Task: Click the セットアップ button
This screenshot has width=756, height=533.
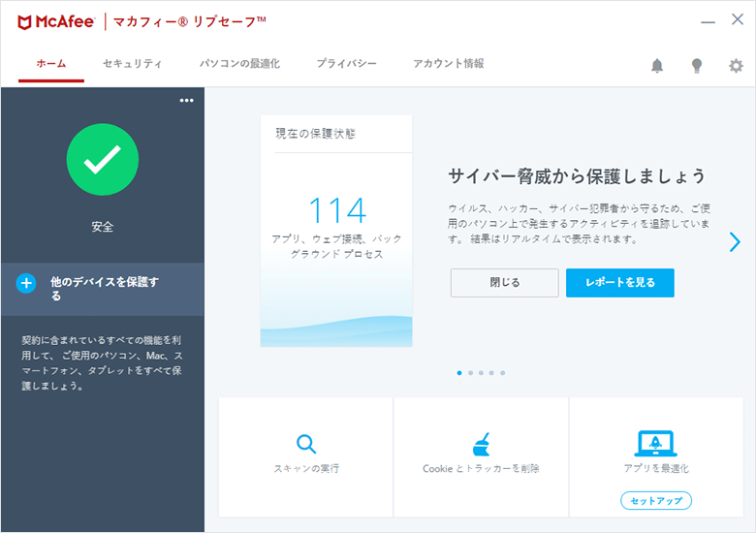Action: 656,501
